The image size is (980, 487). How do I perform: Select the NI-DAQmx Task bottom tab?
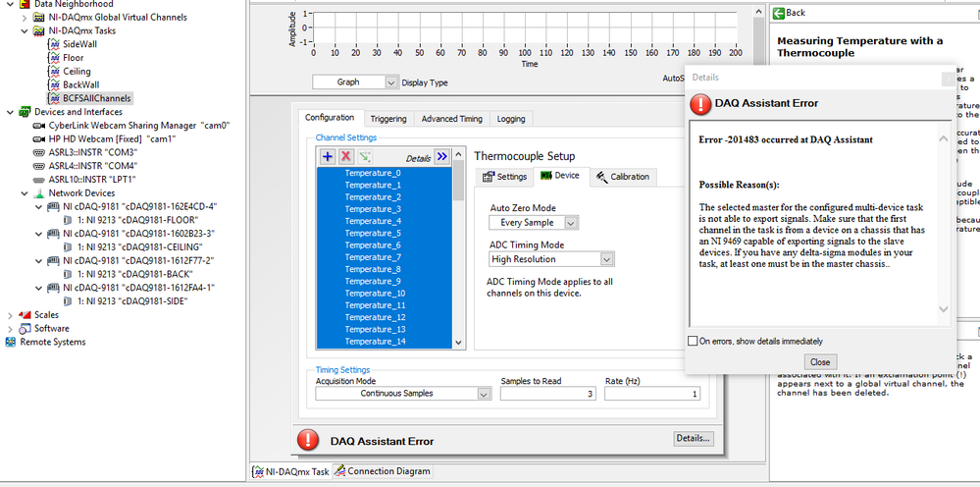[x=290, y=471]
